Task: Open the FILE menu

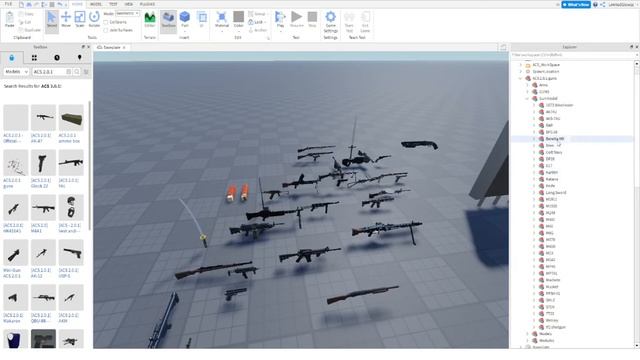Action: (8, 4)
